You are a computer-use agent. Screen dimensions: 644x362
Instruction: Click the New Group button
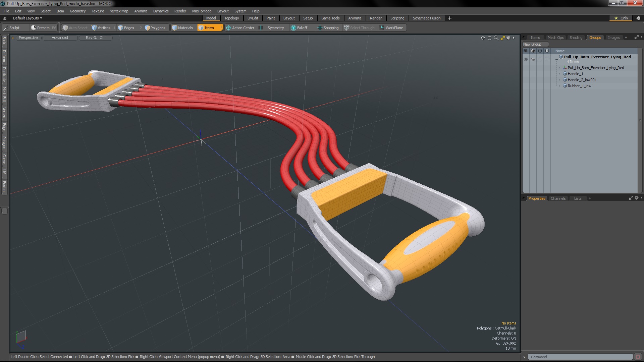click(x=532, y=44)
